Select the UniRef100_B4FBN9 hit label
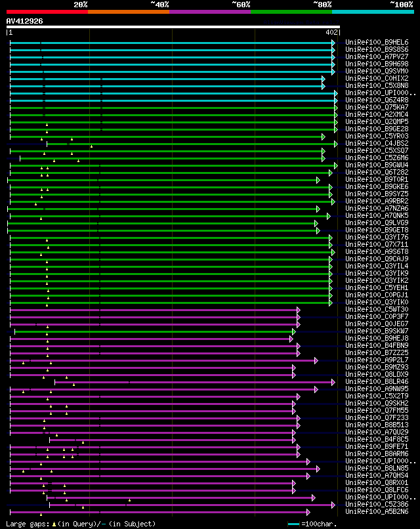 pyautogui.click(x=377, y=345)
